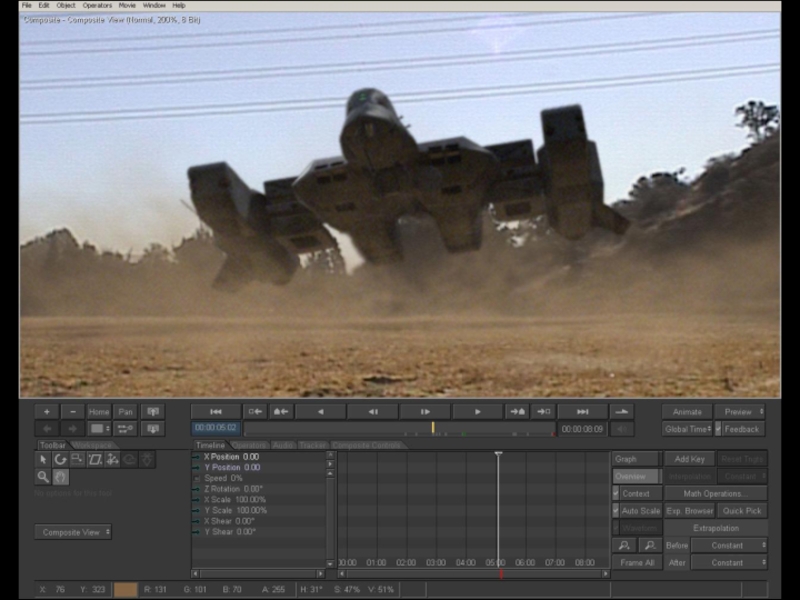800x600 pixels.
Task: Jump to the first frame
Action: click(216, 412)
